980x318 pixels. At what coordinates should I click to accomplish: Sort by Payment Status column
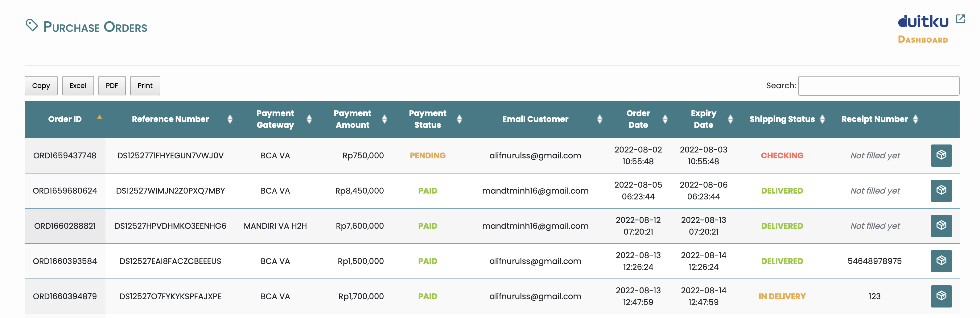[427, 119]
